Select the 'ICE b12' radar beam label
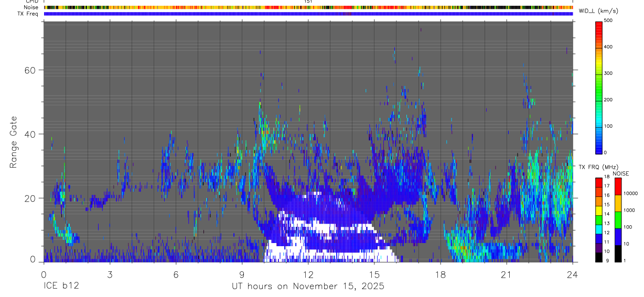The height and width of the screenshot is (297, 644). tap(62, 287)
